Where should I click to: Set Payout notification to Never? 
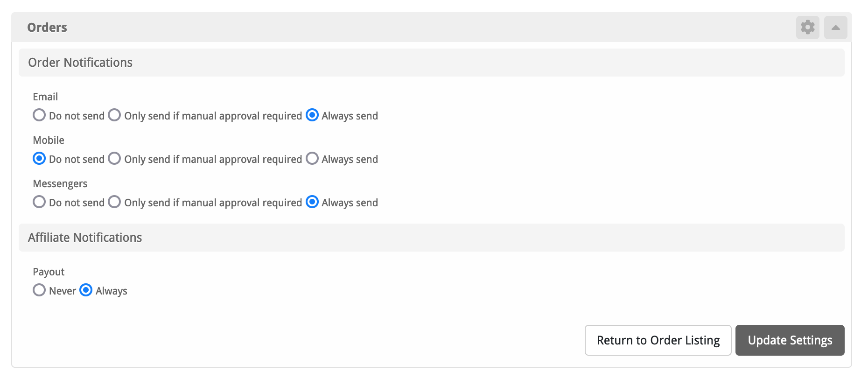[x=39, y=290]
